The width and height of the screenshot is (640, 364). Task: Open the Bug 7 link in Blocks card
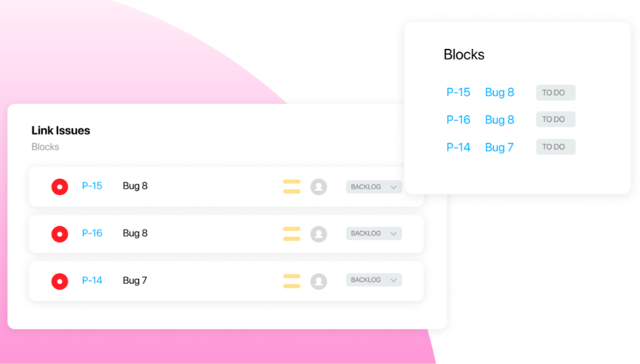[500, 148]
